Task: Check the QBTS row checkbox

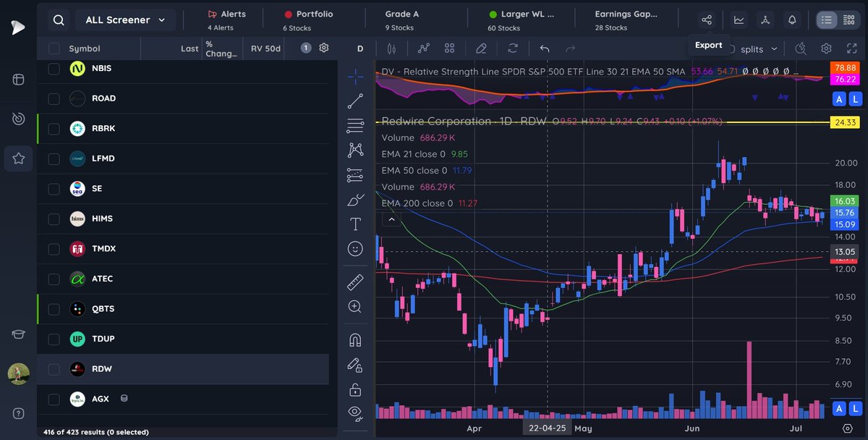Action: pyautogui.click(x=54, y=309)
